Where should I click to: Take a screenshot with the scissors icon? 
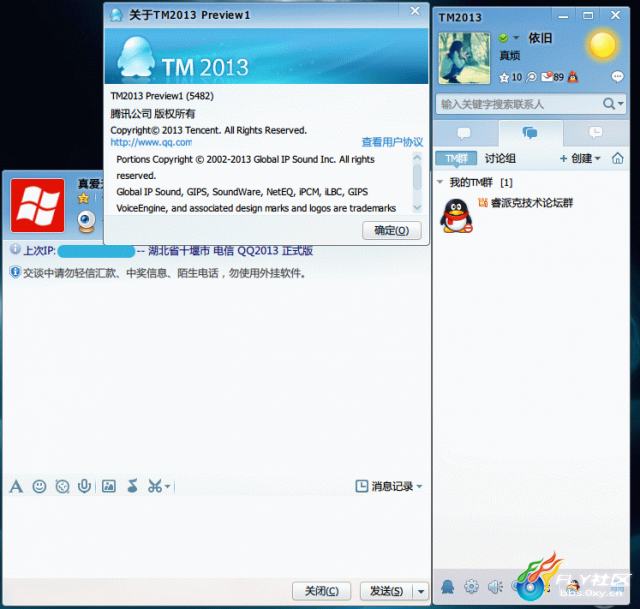point(155,486)
